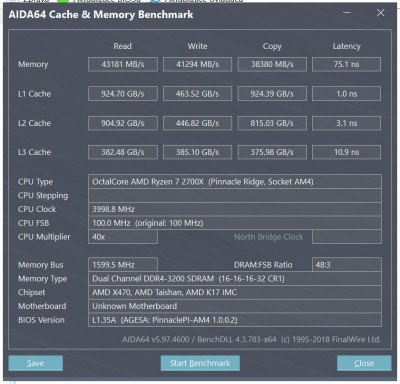Click L3 Cache Write 385.10 GB/s

[x=197, y=152]
